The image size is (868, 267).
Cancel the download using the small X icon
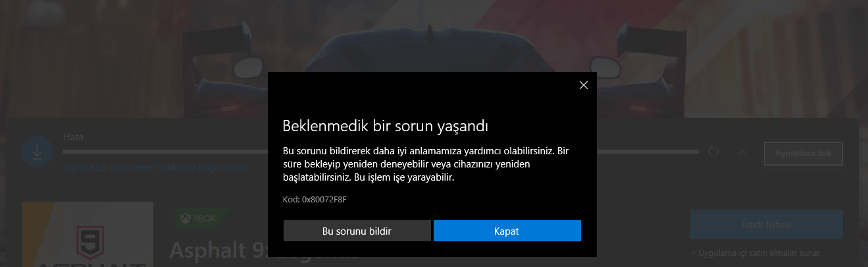pos(742,152)
